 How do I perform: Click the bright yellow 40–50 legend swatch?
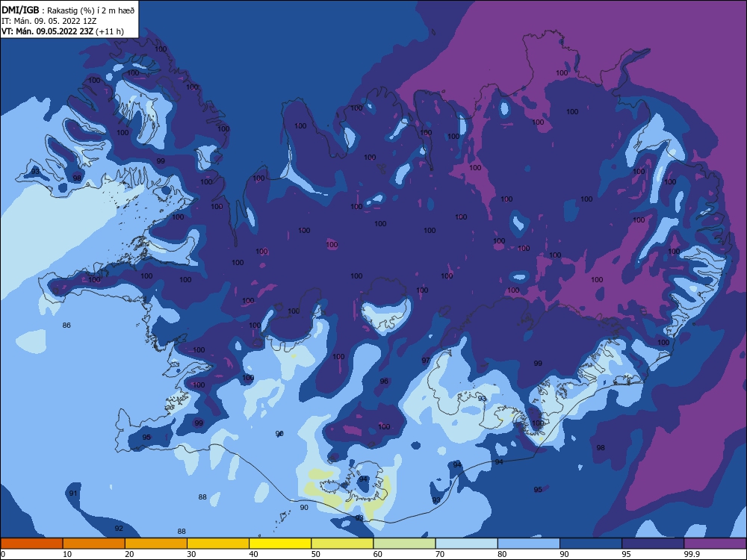click(280, 544)
